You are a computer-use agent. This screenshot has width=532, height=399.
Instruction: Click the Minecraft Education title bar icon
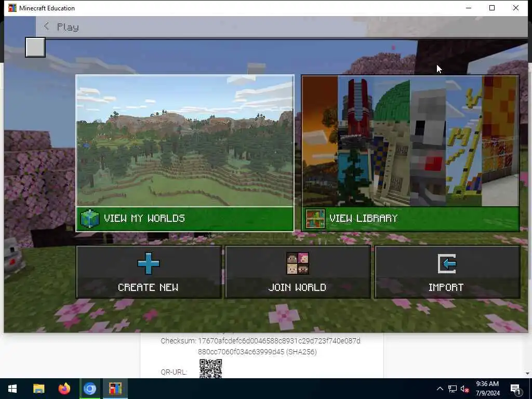tap(12, 8)
